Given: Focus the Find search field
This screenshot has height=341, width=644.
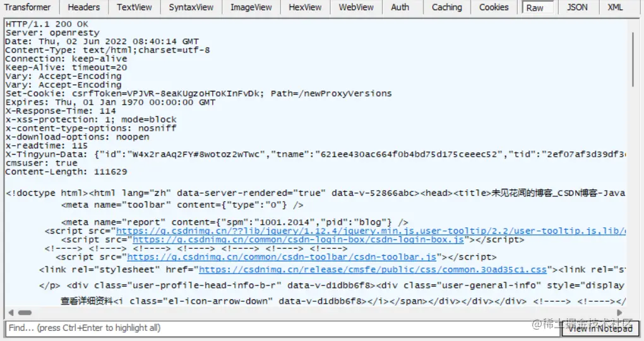Looking at the screenshot, I should coord(283,328).
